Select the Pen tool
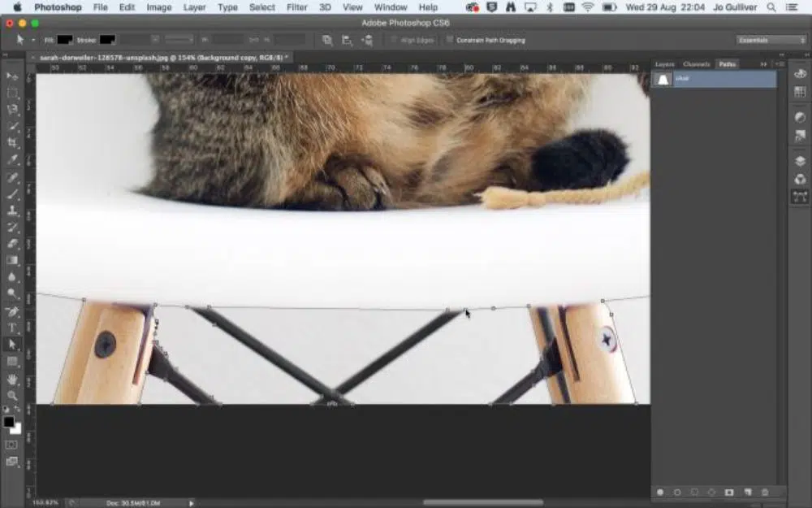 [13, 311]
